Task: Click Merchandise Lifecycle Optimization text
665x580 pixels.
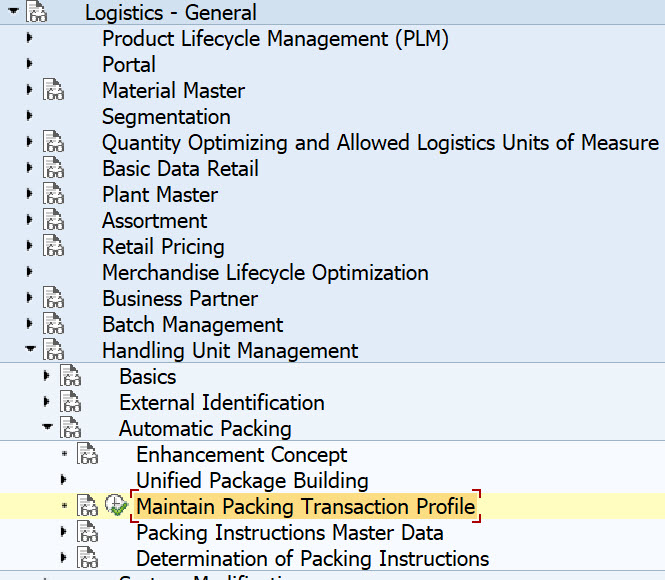Action: pyautogui.click(x=265, y=273)
